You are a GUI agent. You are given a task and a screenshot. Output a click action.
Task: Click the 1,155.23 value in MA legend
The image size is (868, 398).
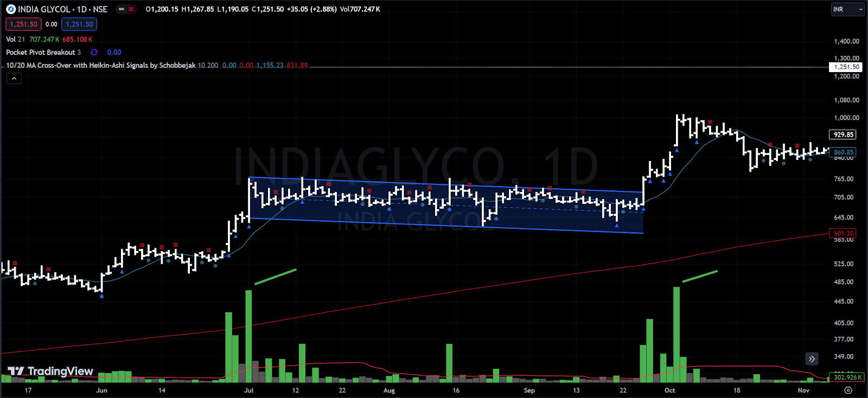270,65
